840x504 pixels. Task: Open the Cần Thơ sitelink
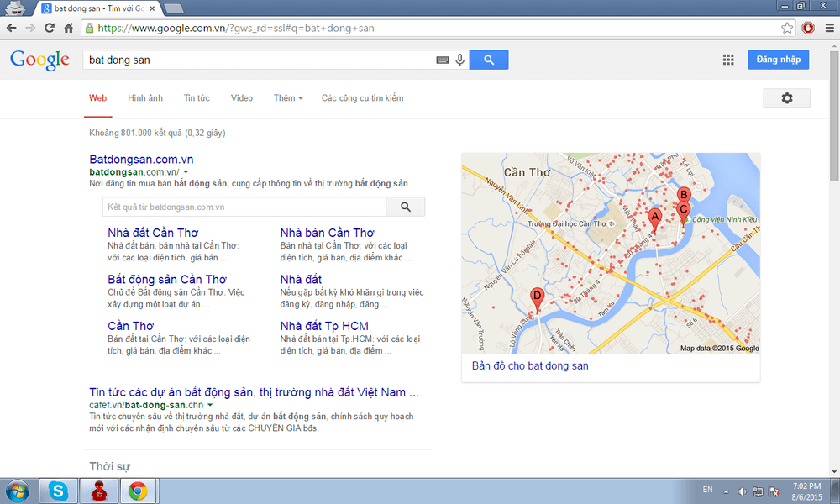coord(130,326)
